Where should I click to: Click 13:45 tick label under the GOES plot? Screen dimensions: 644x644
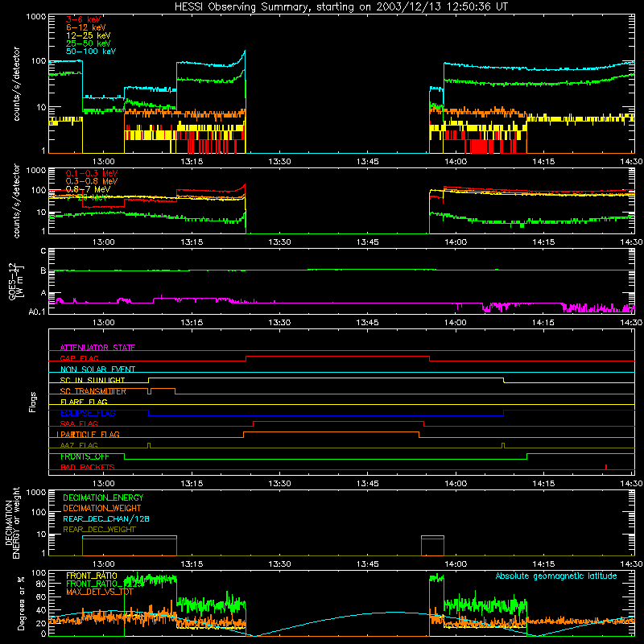[368, 323]
